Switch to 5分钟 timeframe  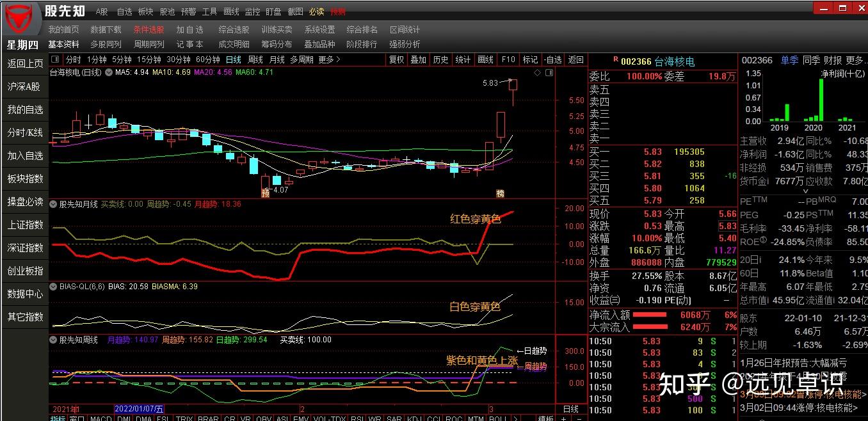122,60
